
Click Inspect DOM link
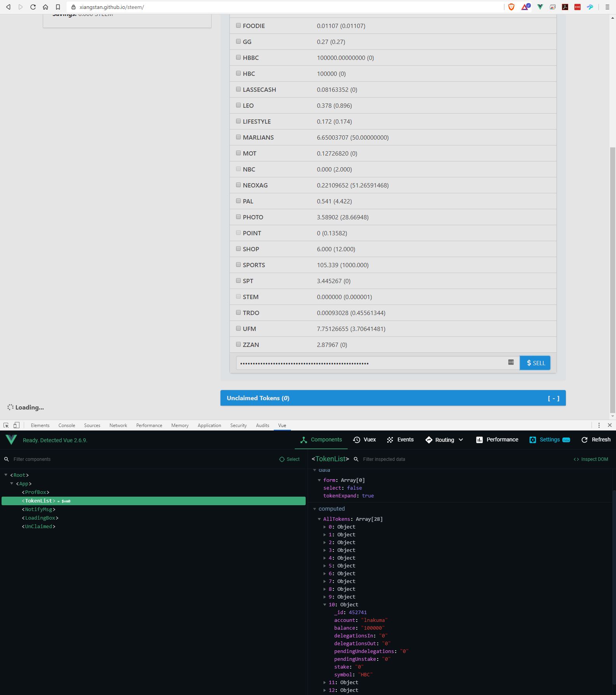coord(591,459)
